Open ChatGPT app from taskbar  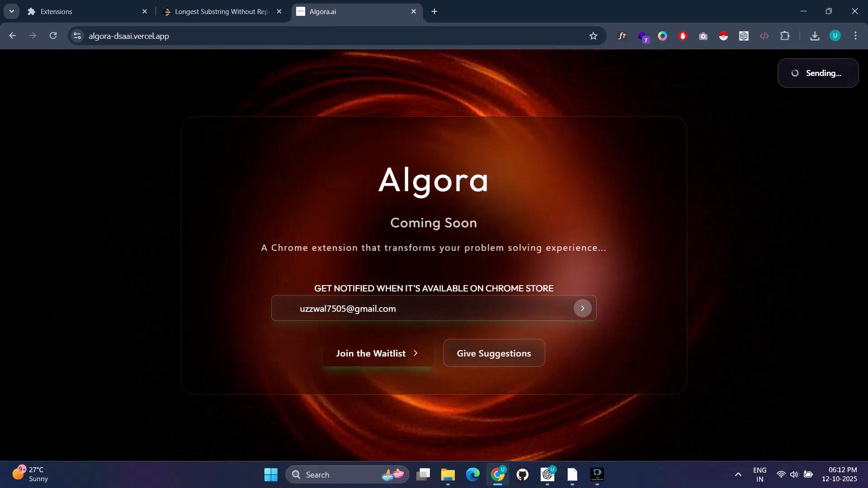(547, 474)
